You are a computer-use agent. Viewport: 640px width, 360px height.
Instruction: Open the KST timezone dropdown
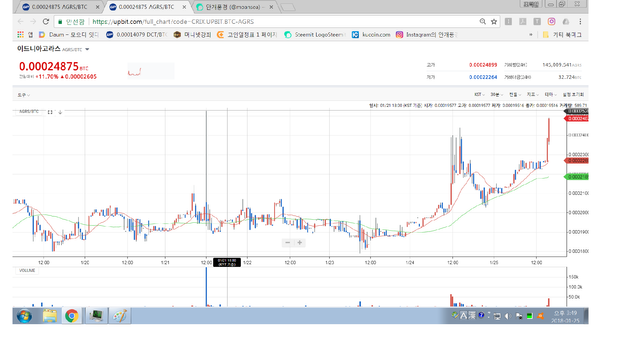coord(479,95)
